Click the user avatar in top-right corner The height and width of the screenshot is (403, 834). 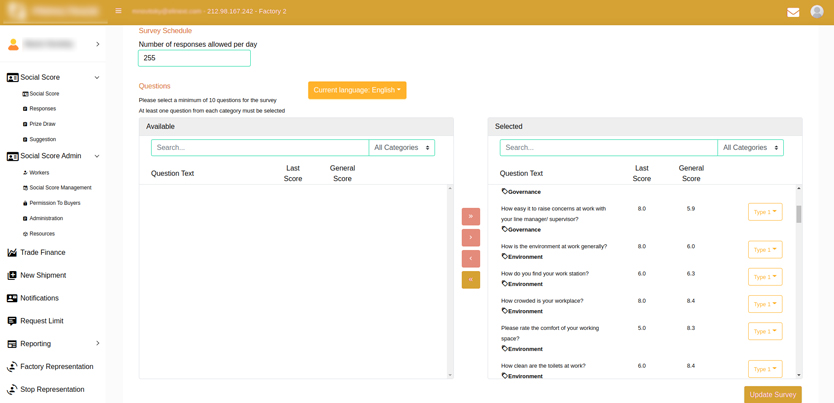pos(817,11)
